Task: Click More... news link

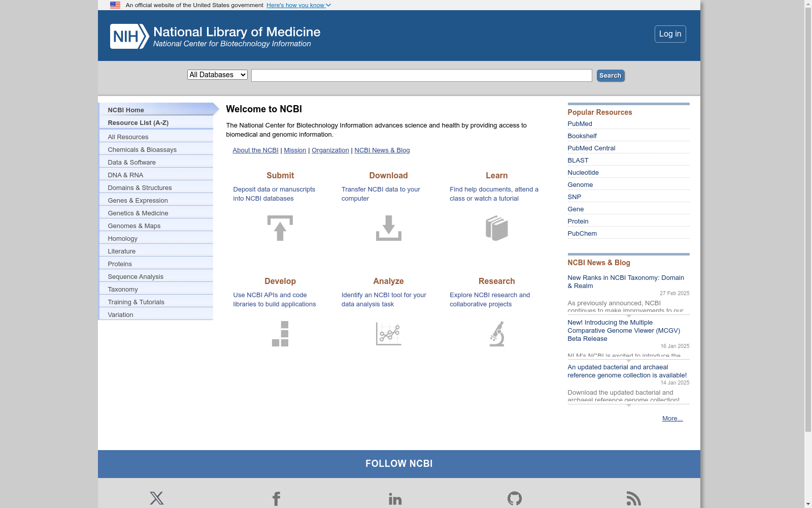Action: point(672,419)
